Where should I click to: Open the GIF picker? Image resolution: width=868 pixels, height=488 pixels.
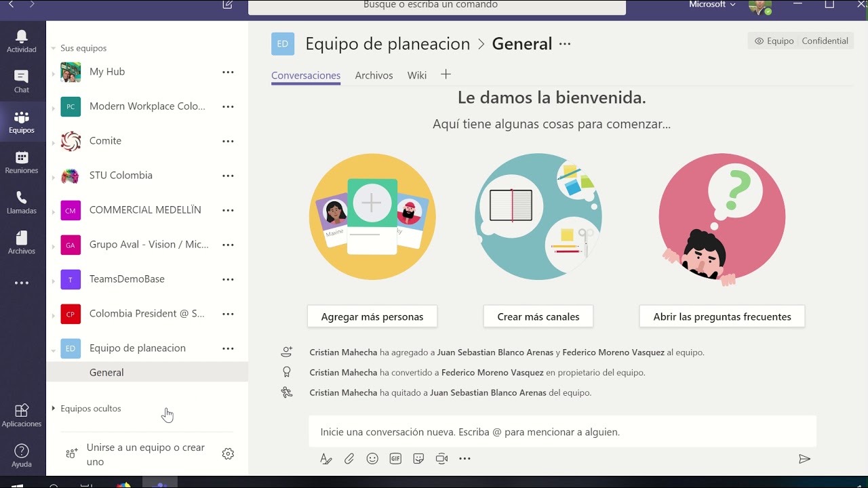[x=395, y=459]
